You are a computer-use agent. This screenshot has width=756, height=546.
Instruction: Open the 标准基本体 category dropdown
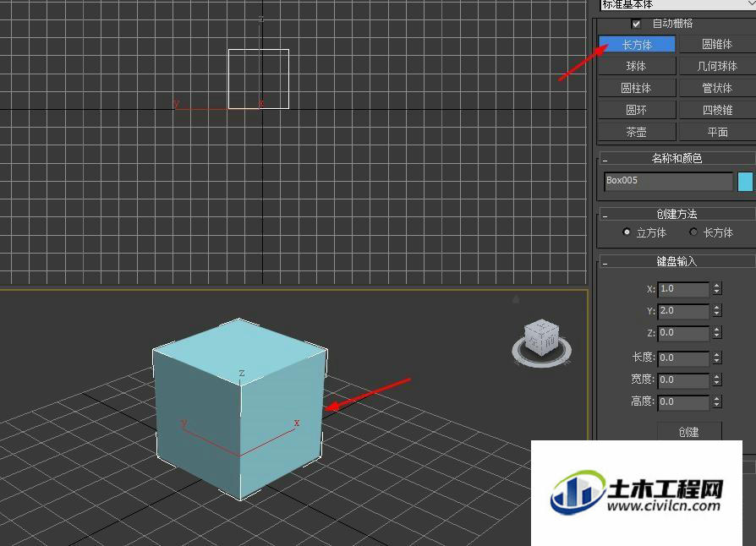677,4
